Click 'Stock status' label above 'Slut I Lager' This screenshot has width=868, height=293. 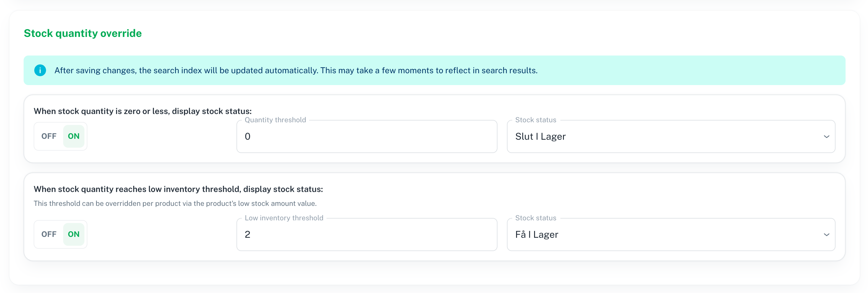pos(536,120)
